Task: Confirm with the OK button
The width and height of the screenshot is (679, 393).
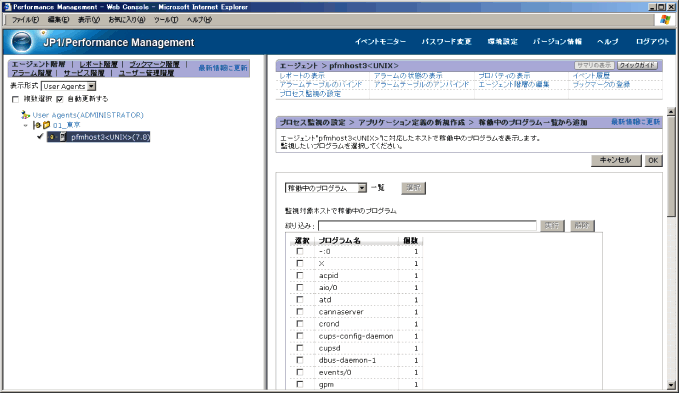Action: pyautogui.click(x=653, y=160)
